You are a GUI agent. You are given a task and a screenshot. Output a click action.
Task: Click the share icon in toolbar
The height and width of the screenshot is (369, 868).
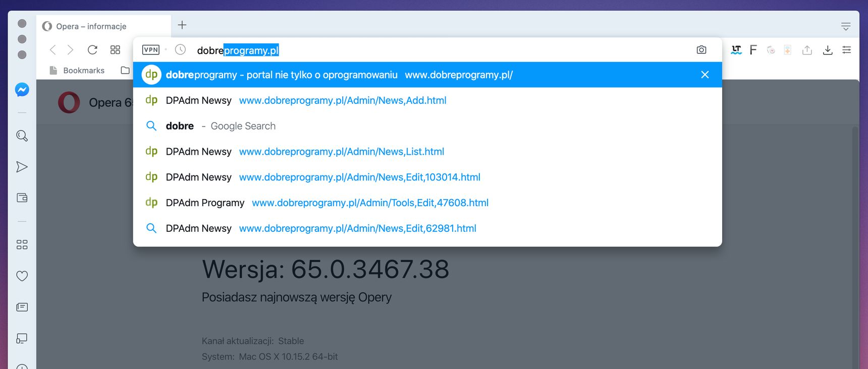coord(807,50)
